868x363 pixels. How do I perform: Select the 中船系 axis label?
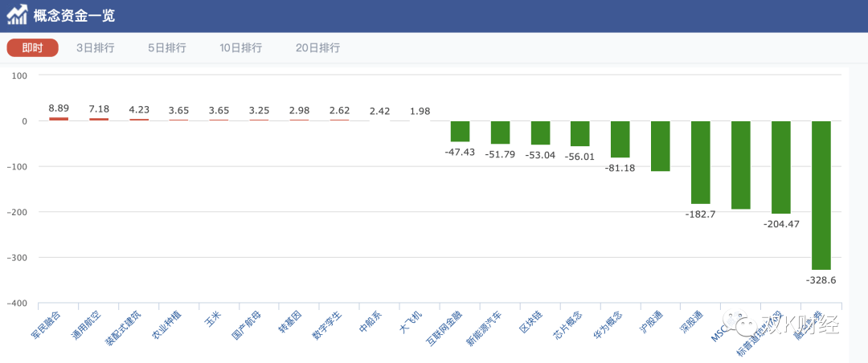(371, 322)
